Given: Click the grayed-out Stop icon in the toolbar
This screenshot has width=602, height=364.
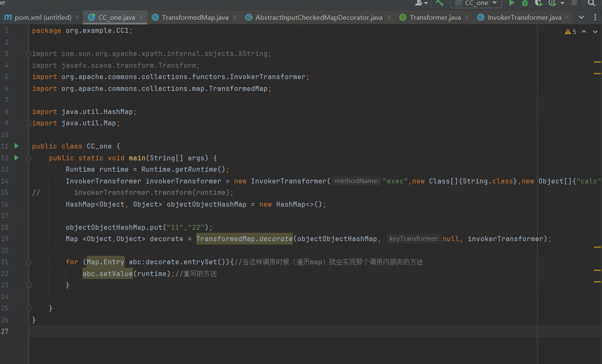Looking at the screenshot, I should pyautogui.click(x=574, y=3).
